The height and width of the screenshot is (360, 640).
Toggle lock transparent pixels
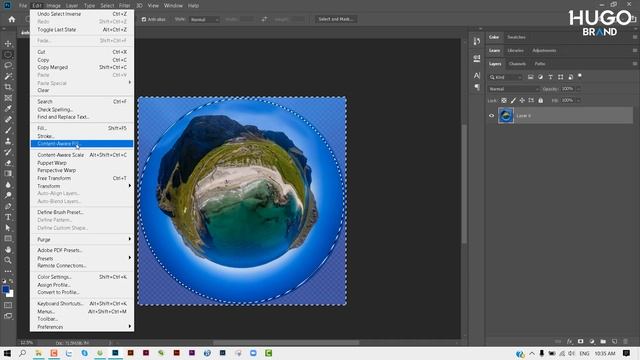[x=504, y=100]
